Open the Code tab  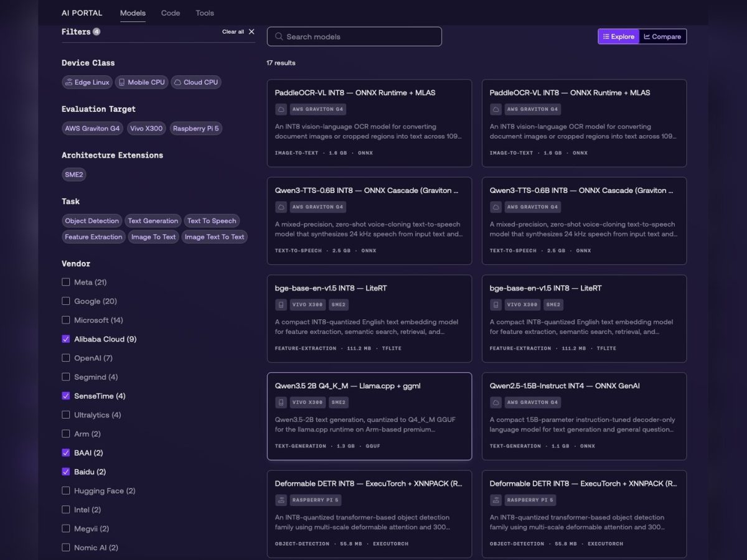click(171, 13)
